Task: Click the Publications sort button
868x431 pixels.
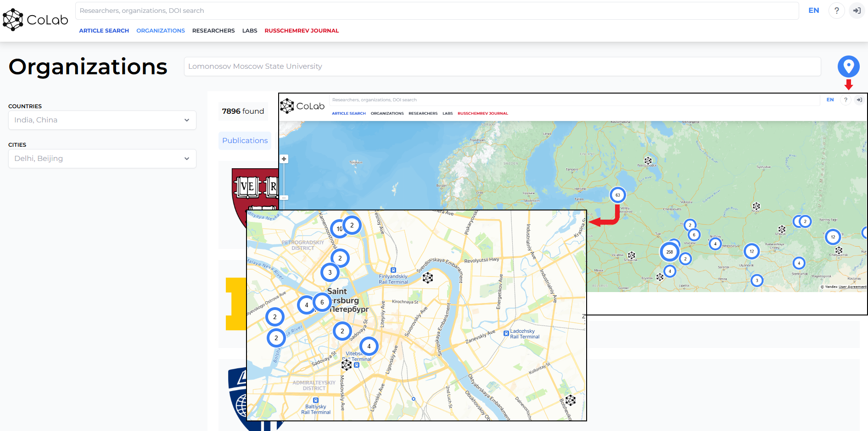Action: (x=245, y=141)
